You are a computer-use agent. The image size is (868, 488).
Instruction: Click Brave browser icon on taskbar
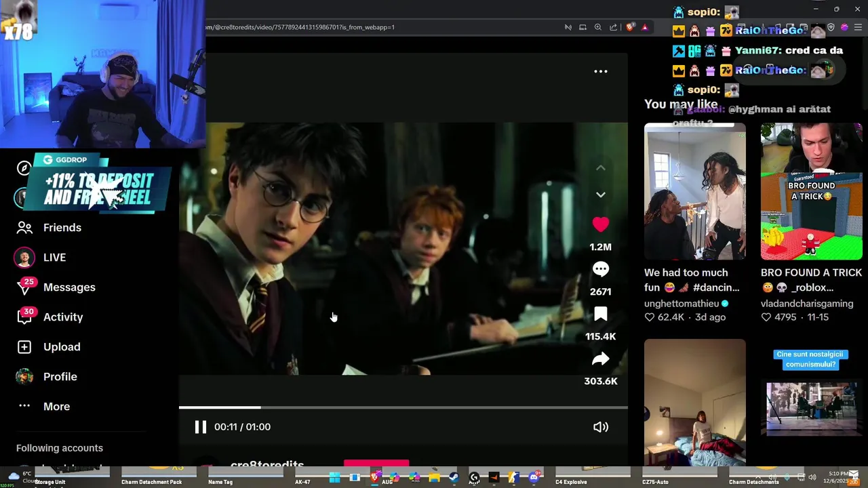pos(375,478)
